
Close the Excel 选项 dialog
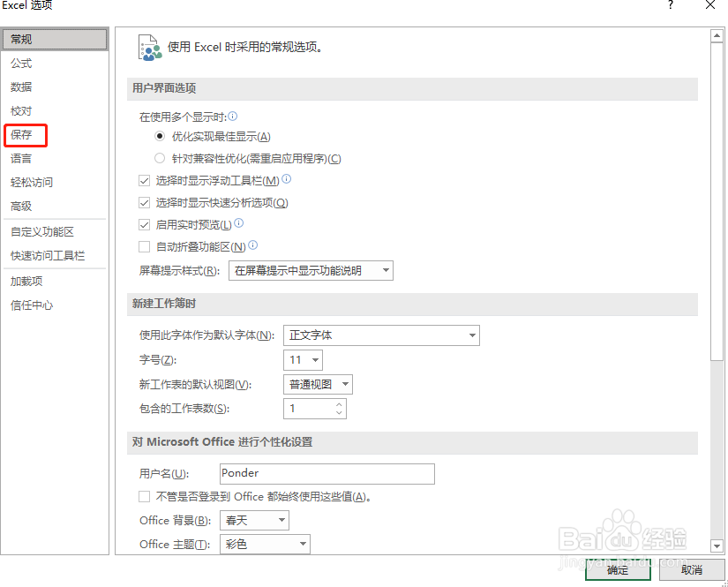tap(709, 5)
